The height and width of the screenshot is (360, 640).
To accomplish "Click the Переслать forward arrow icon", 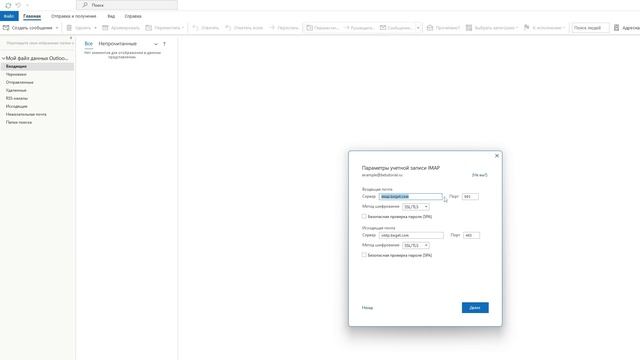I will click(x=272, y=28).
